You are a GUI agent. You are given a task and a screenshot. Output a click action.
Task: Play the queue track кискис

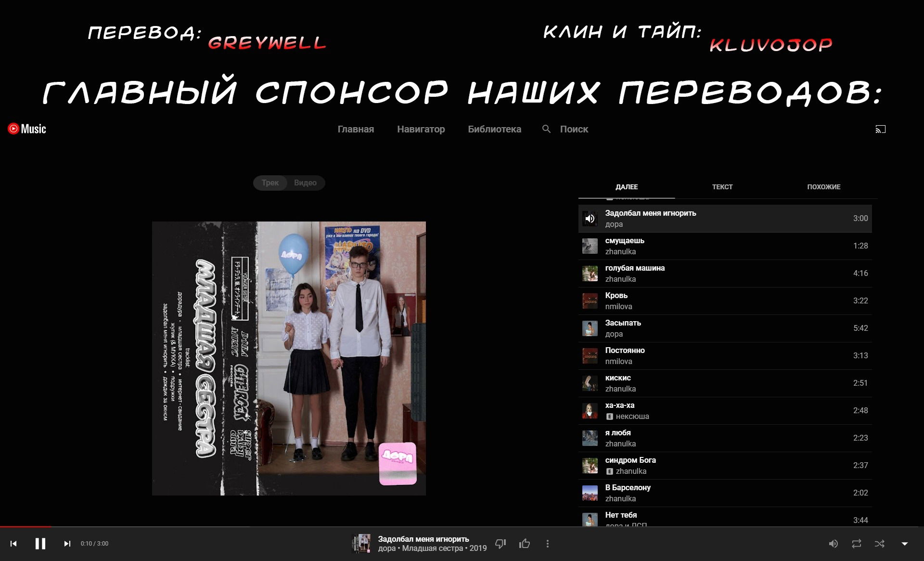click(x=725, y=383)
